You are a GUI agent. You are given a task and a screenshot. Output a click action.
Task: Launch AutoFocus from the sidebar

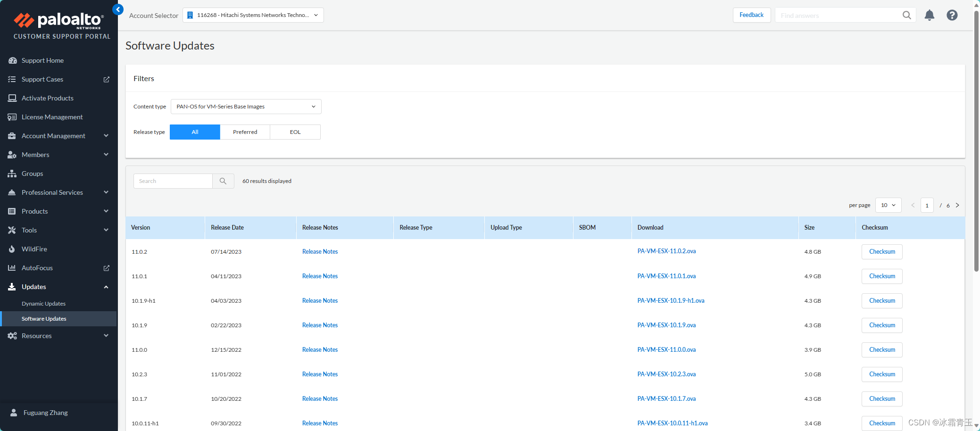[37, 267]
